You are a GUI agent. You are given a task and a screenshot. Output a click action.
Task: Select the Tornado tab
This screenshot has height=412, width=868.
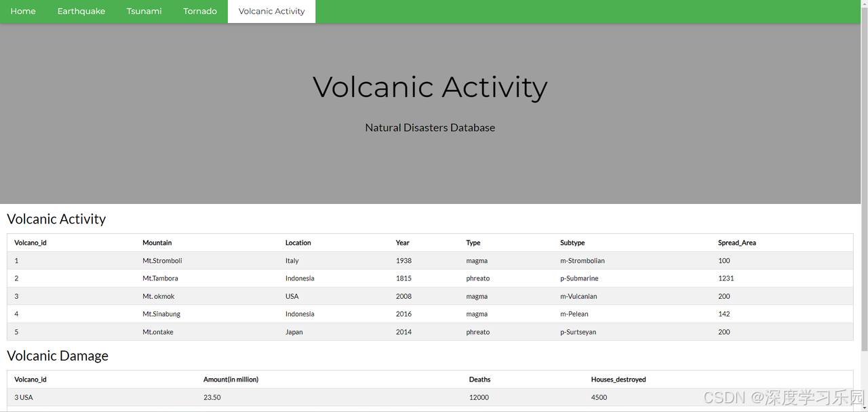pyautogui.click(x=200, y=12)
